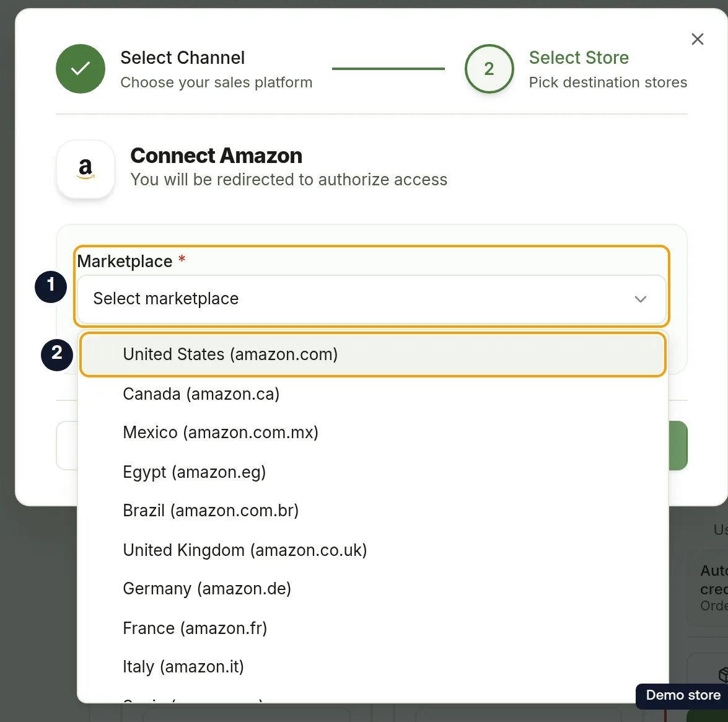Click the marketplace dropdown chevron arrow

(x=640, y=299)
